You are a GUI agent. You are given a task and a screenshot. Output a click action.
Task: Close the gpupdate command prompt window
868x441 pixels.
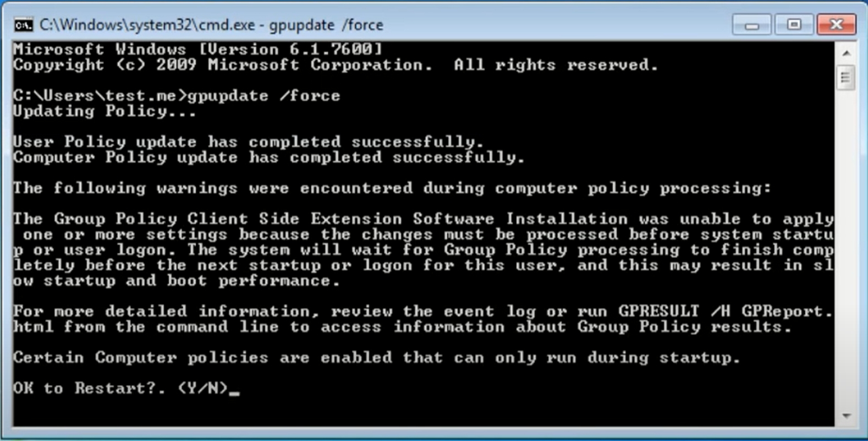click(x=836, y=25)
